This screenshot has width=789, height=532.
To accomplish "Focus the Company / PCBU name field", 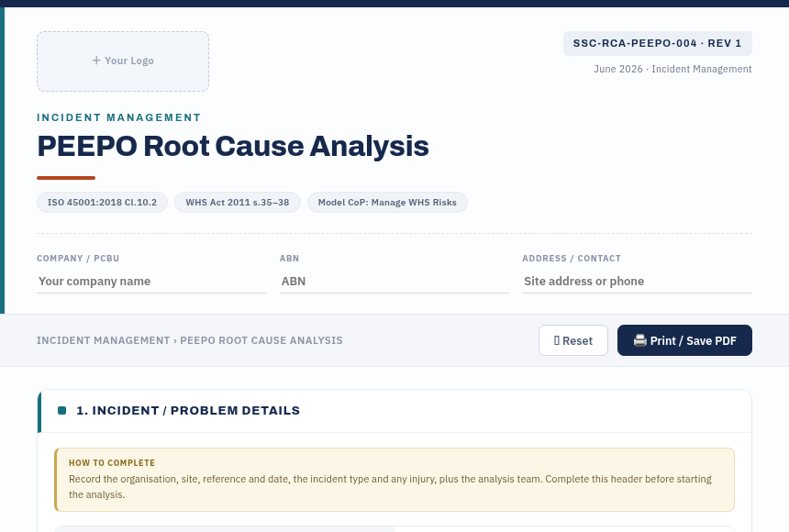I will click(x=151, y=282).
